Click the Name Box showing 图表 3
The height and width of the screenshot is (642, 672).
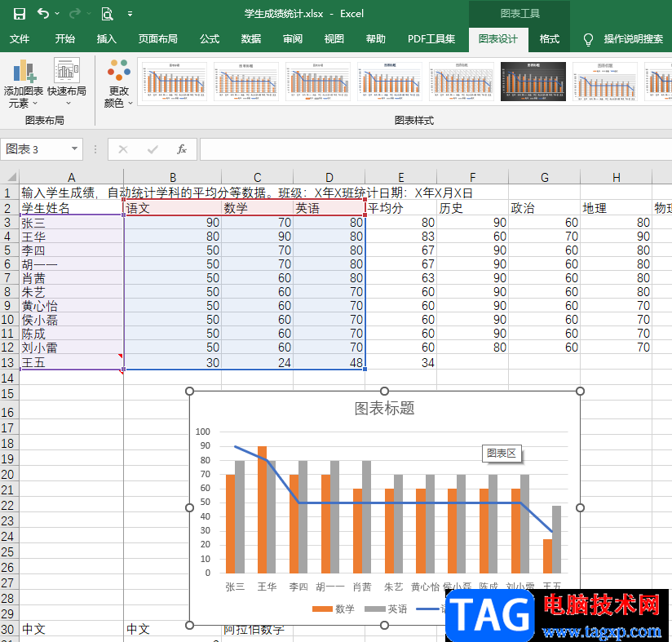click(x=34, y=149)
